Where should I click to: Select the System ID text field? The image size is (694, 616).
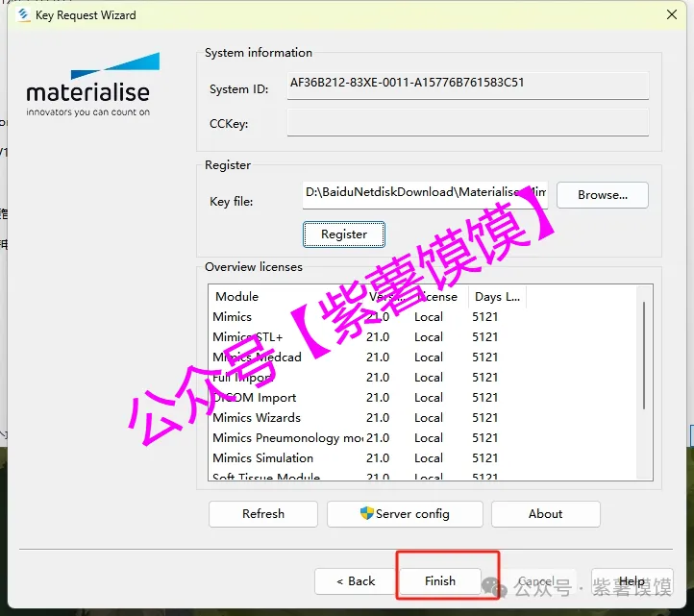467,84
